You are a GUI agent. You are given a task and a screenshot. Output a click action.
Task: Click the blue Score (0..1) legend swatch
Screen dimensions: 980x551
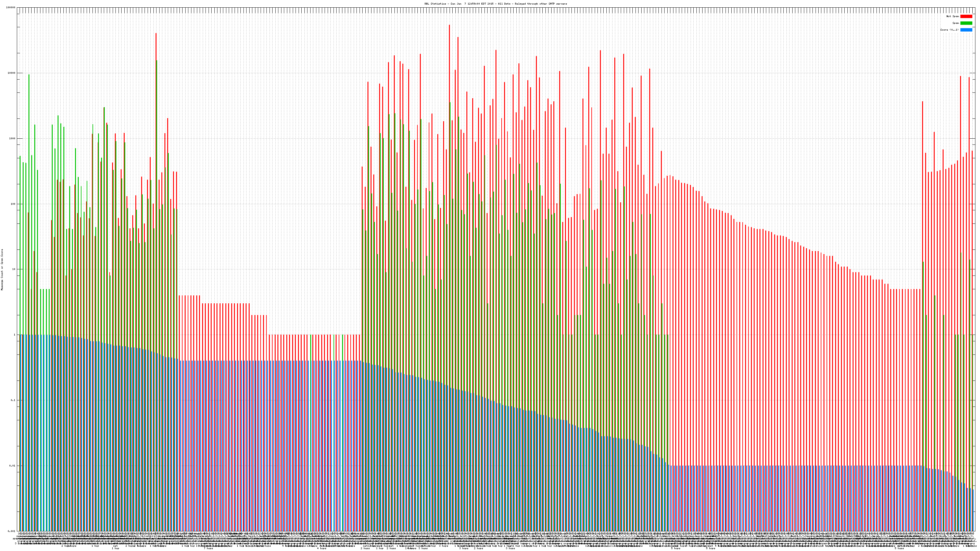tap(966, 30)
